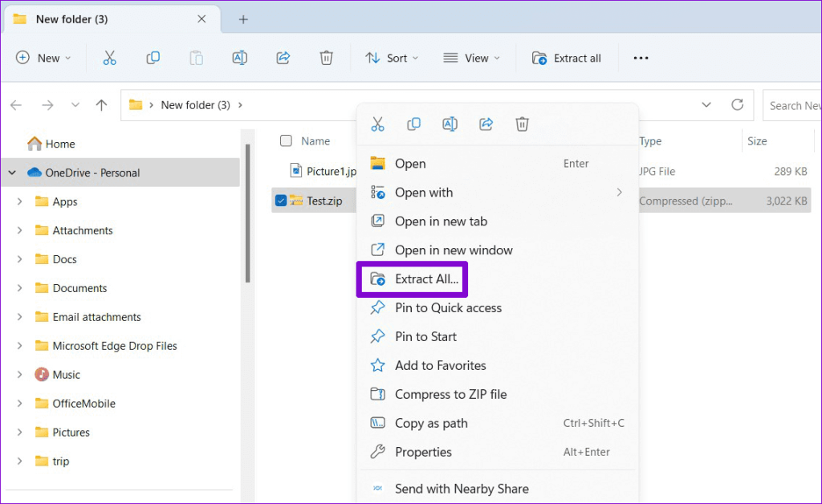The height and width of the screenshot is (504, 822).
Task: Click the Rename icon in the top toolbar
Action: pos(239,58)
